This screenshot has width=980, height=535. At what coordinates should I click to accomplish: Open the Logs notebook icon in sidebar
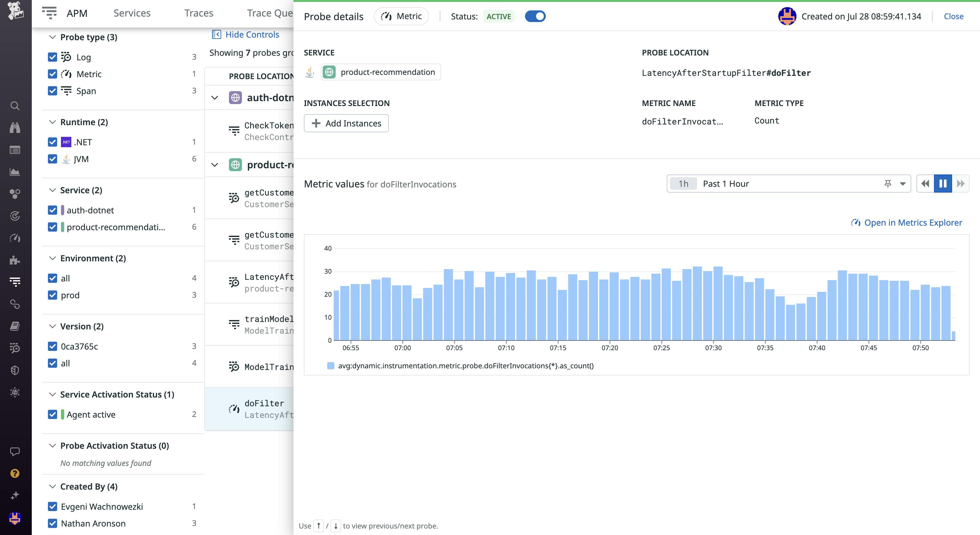pyautogui.click(x=15, y=326)
